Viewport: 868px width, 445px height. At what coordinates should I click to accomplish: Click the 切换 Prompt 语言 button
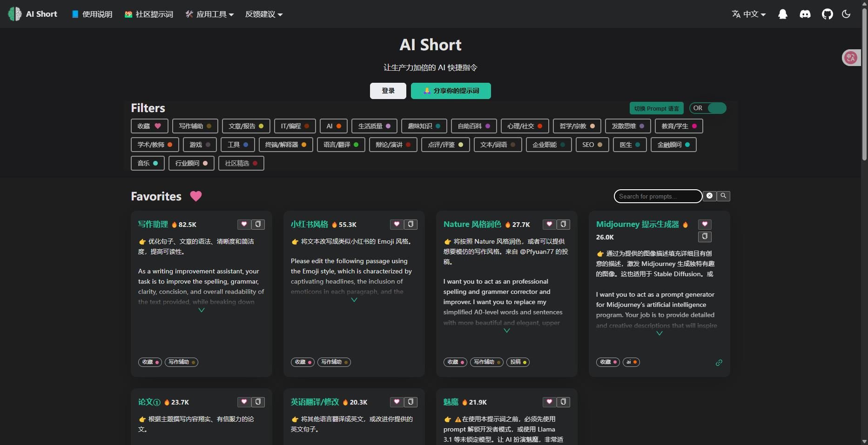(656, 108)
